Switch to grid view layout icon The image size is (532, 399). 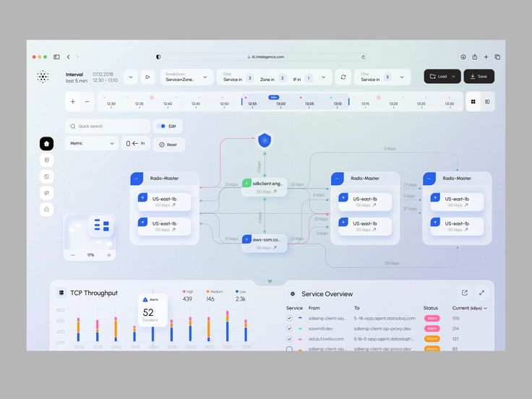[473, 101]
